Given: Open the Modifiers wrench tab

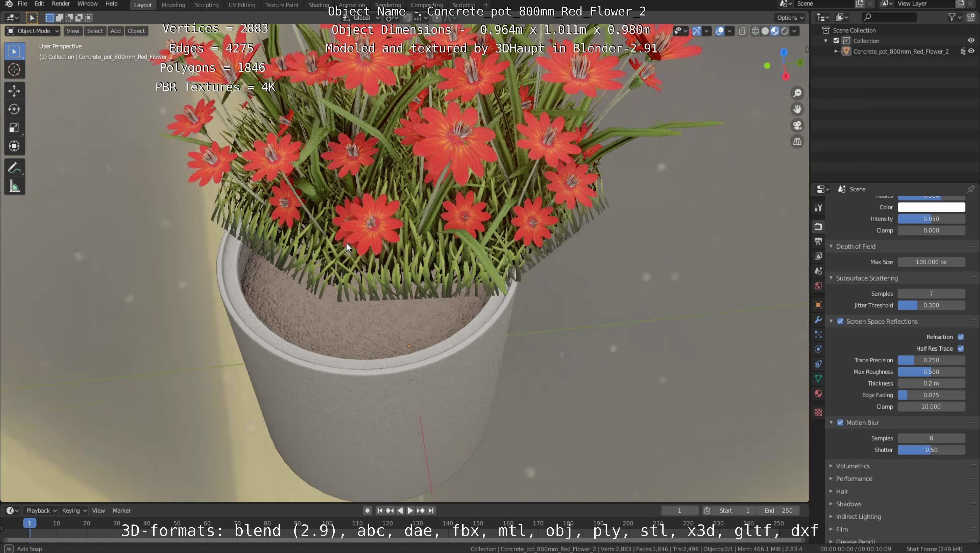Looking at the screenshot, I should click(x=818, y=320).
